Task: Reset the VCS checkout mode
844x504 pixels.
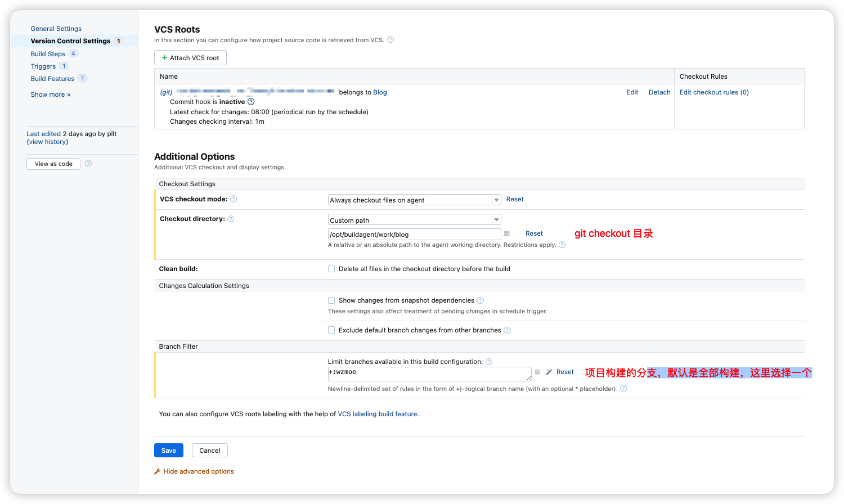Action: tap(515, 199)
